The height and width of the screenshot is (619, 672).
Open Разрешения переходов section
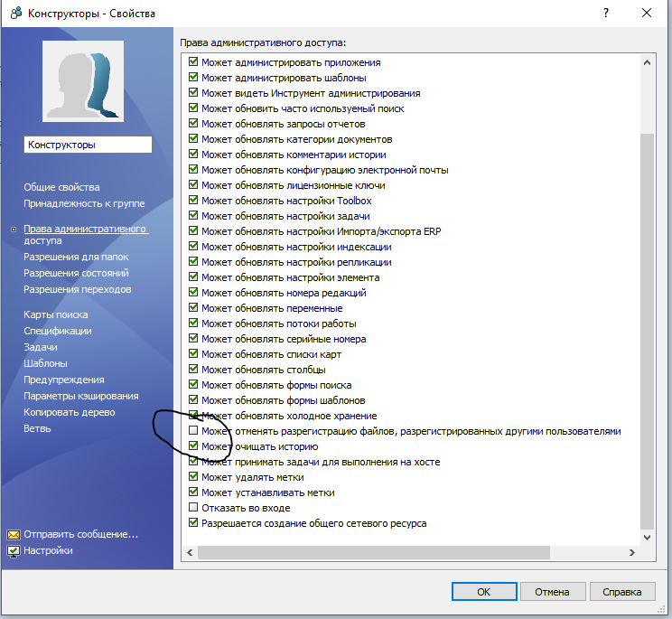[x=78, y=289]
